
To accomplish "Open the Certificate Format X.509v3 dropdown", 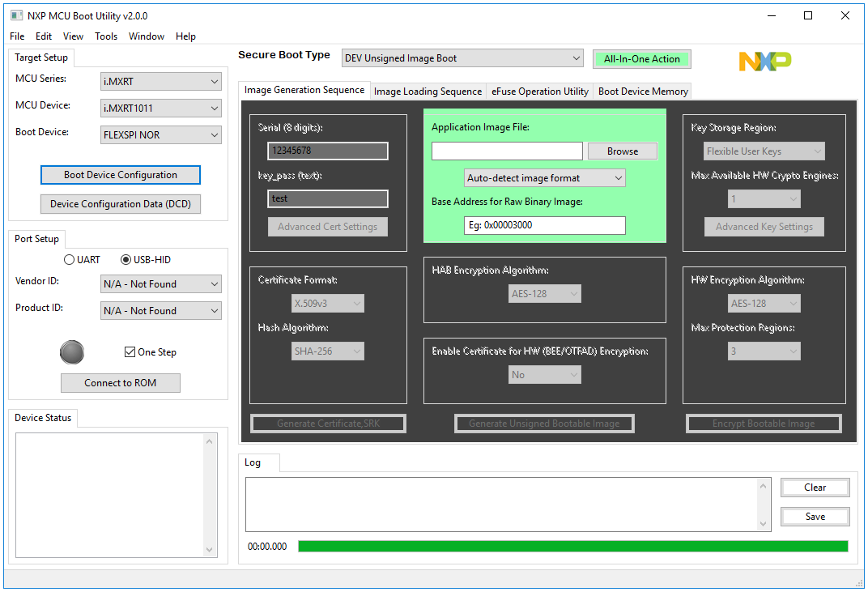I will (x=328, y=304).
